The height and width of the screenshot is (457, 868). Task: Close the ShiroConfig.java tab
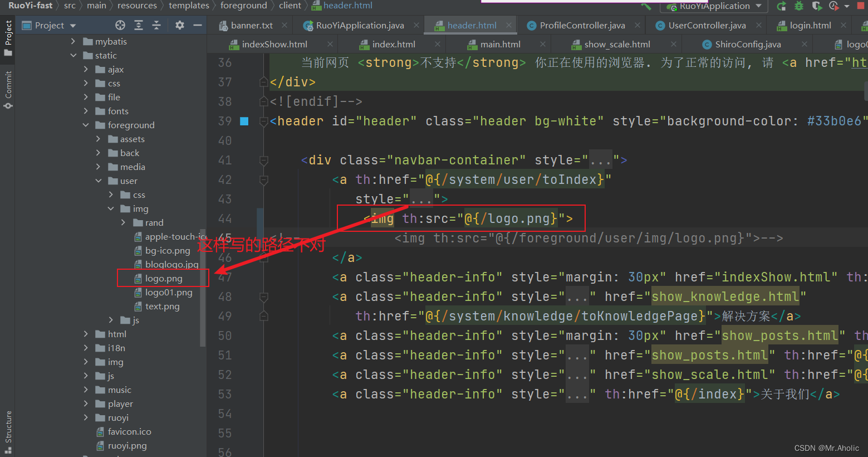[805, 44]
